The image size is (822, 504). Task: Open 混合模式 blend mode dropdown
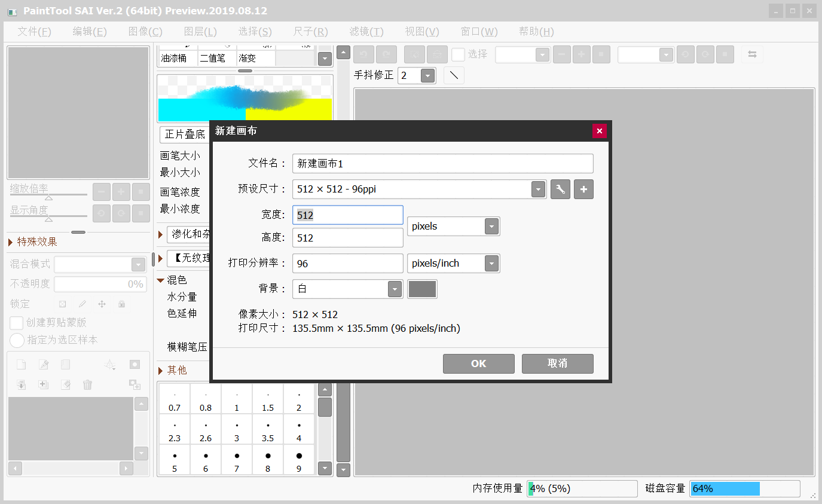click(138, 264)
